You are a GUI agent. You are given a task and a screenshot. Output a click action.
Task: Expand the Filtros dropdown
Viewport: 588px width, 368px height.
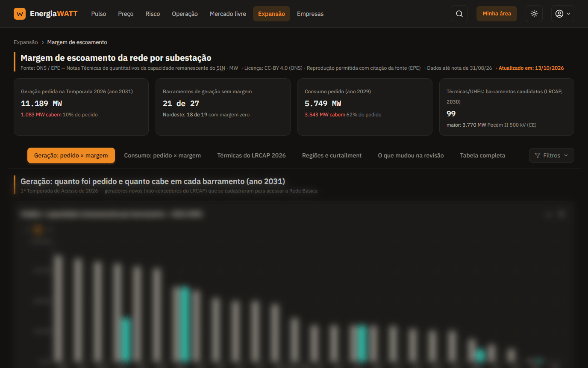click(551, 155)
